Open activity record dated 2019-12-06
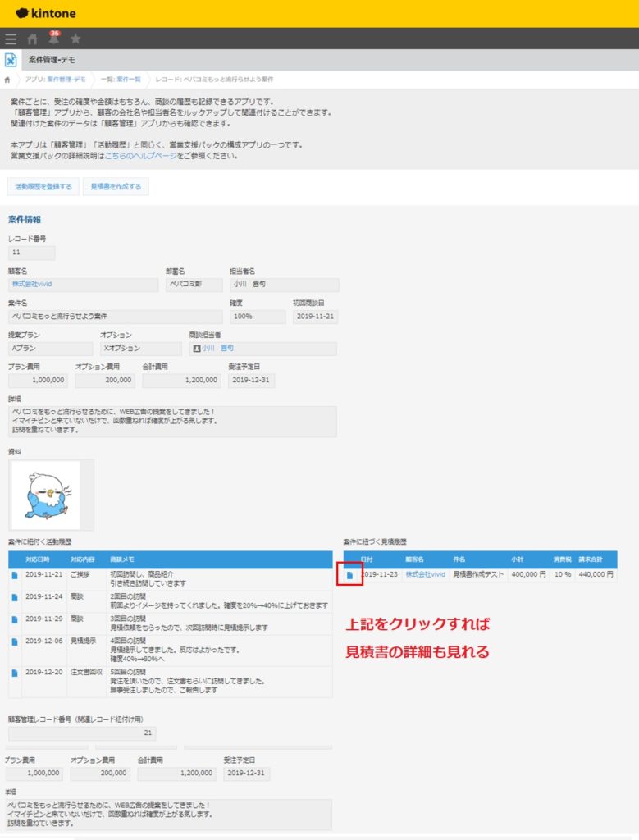The width and height of the screenshot is (639, 840). (x=15, y=641)
